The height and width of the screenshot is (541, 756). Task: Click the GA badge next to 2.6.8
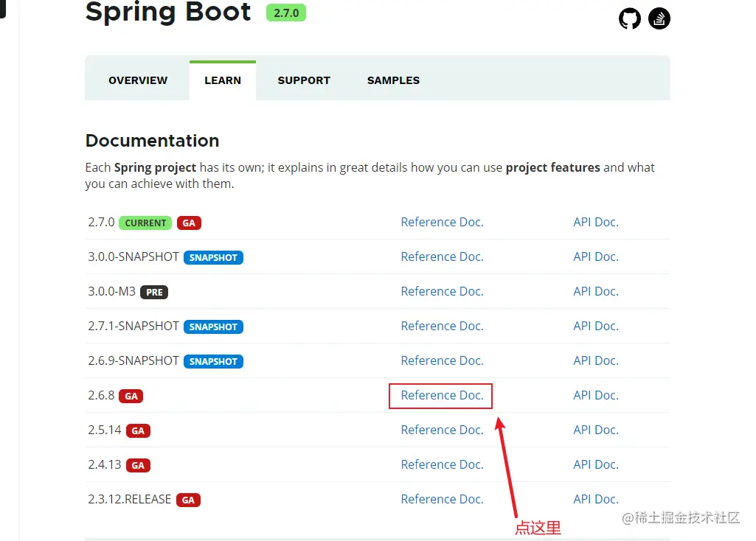click(x=131, y=396)
